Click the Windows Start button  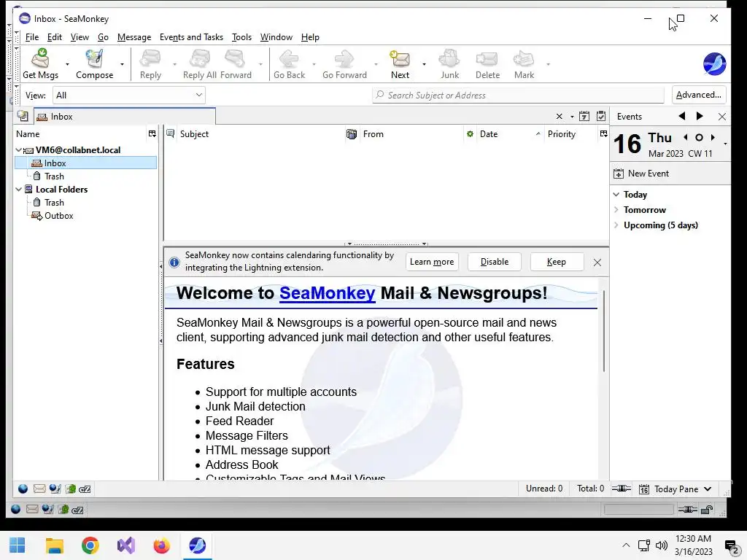[18, 545]
